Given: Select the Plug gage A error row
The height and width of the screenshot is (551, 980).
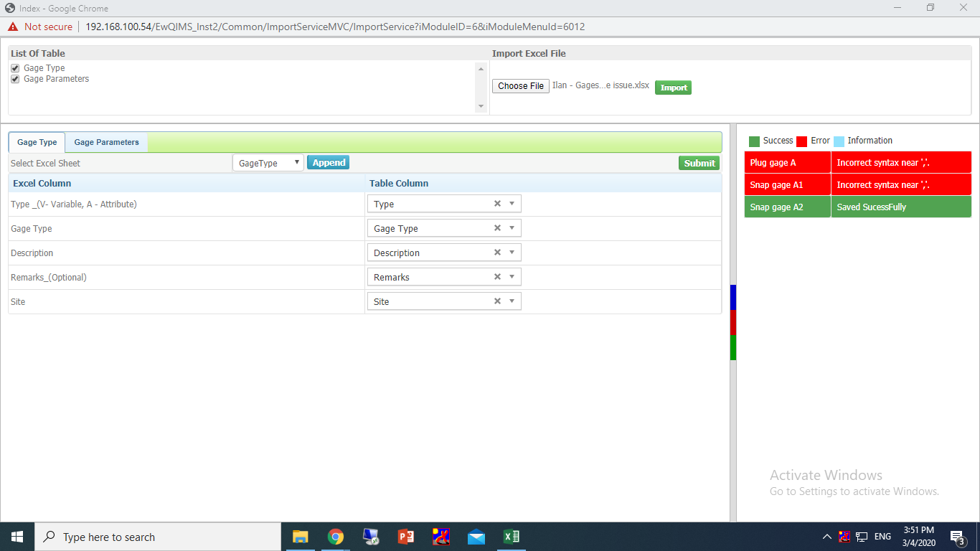Looking at the screenshot, I should [x=858, y=163].
